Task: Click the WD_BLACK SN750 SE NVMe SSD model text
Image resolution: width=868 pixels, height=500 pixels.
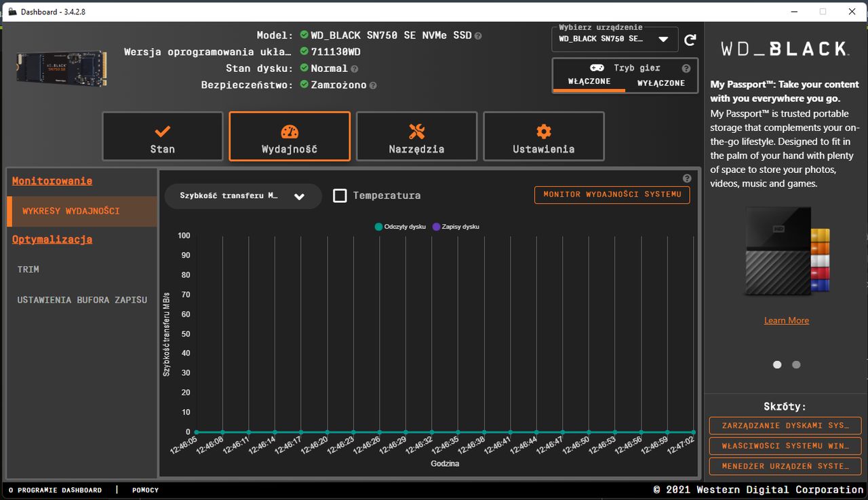Action: [x=391, y=35]
